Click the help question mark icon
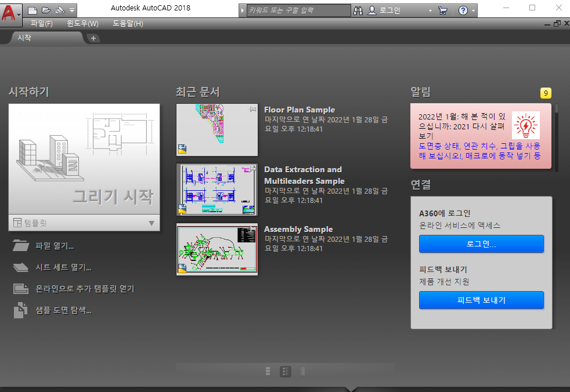Viewport: 570px width, 392px height. [x=463, y=10]
